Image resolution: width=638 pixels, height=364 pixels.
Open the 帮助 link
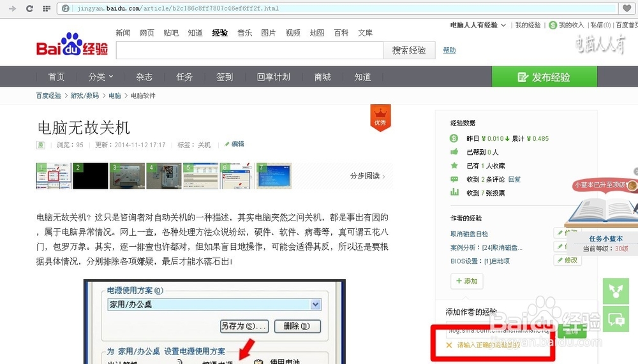tap(449, 50)
